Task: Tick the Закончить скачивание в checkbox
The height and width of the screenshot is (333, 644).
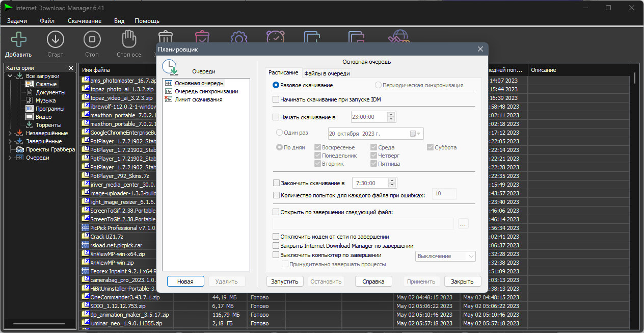Action: [276, 183]
